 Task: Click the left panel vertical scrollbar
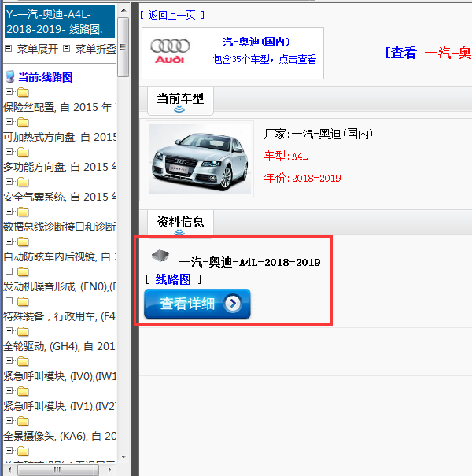coord(123,236)
